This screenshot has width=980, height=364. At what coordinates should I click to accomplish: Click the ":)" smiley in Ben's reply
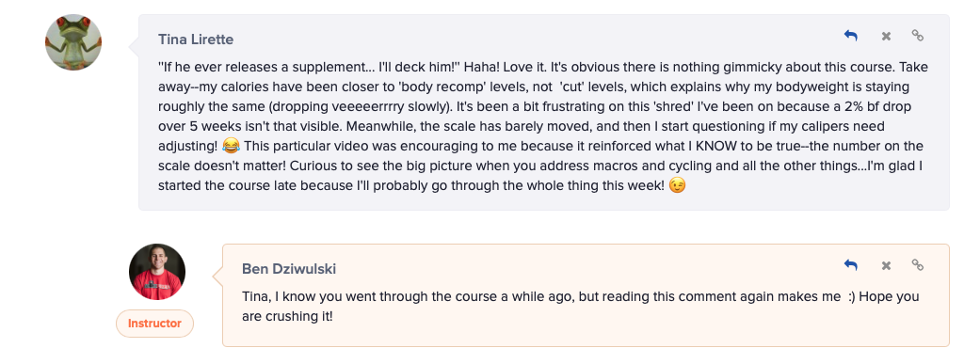tap(851, 296)
